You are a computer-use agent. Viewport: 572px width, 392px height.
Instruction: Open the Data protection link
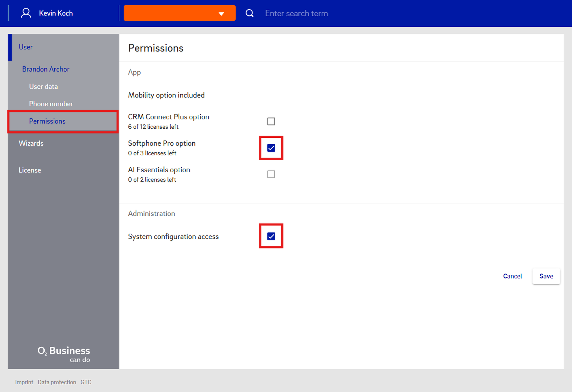[x=57, y=382]
